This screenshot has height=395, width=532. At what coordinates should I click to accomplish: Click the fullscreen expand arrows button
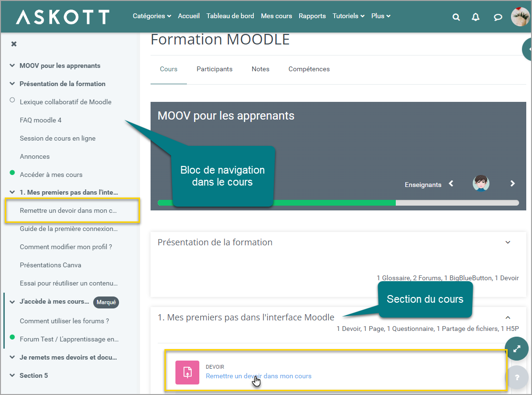516,349
